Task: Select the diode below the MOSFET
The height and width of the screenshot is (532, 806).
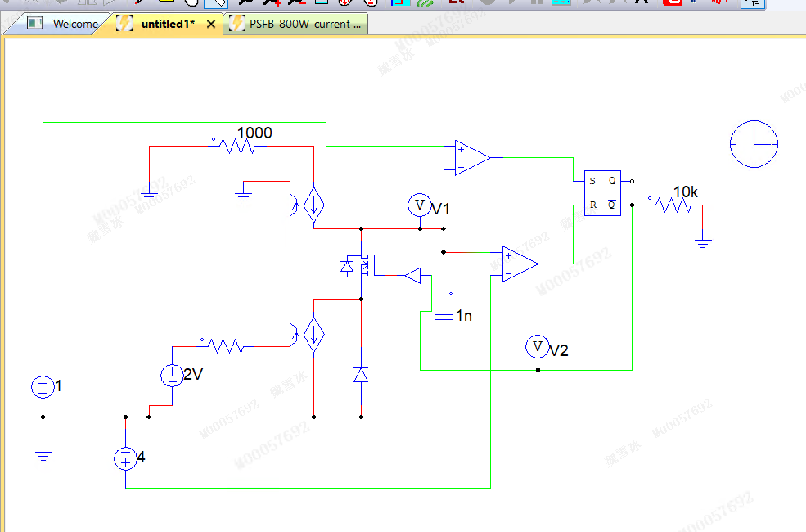Action: [361, 375]
